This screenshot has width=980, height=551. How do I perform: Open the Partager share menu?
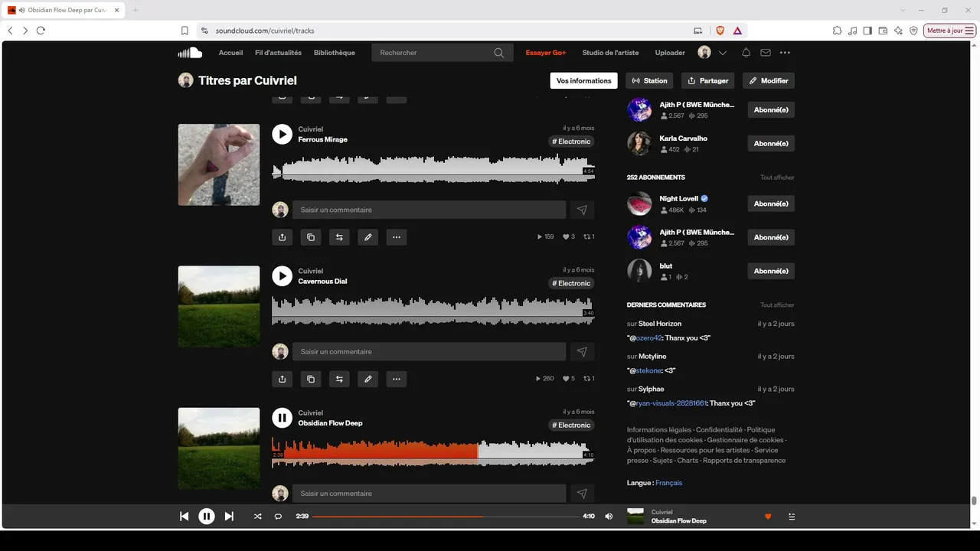pos(707,80)
